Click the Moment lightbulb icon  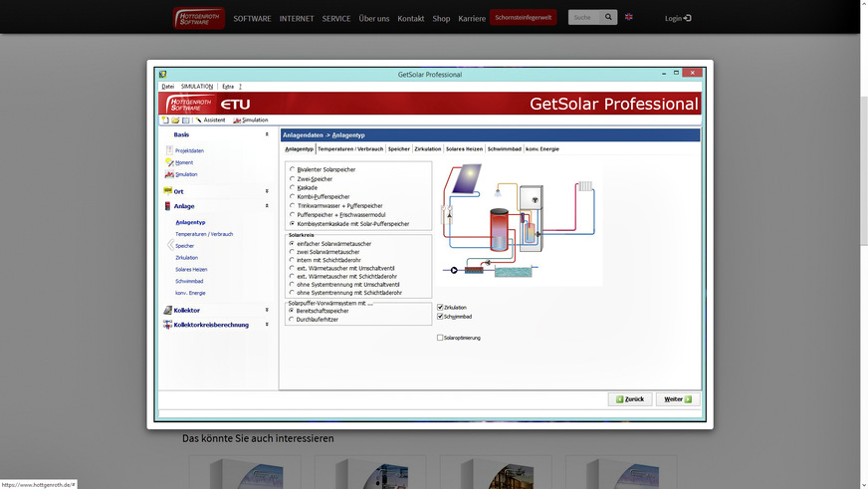tap(169, 162)
